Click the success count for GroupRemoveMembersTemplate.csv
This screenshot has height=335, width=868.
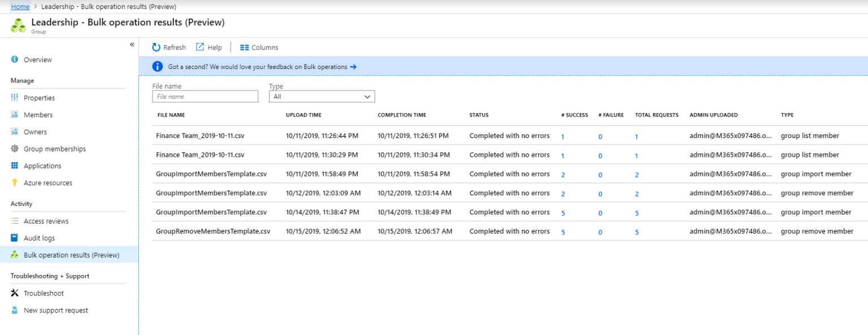pyautogui.click(x=563, y=231)
